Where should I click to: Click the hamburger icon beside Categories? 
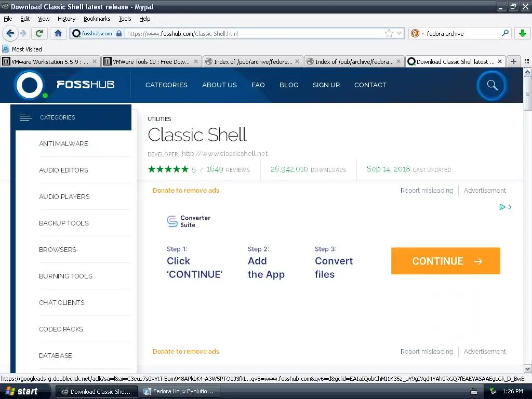pos(25,117)
